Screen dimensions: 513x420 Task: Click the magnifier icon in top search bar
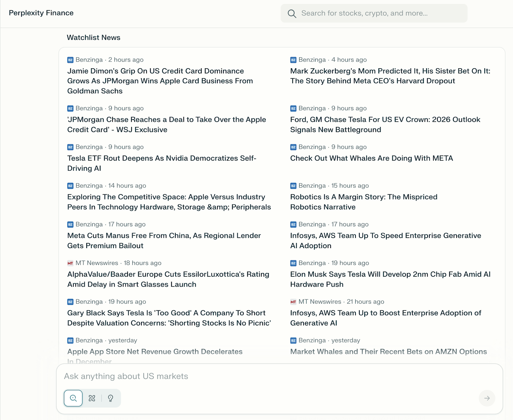[292, 13]
